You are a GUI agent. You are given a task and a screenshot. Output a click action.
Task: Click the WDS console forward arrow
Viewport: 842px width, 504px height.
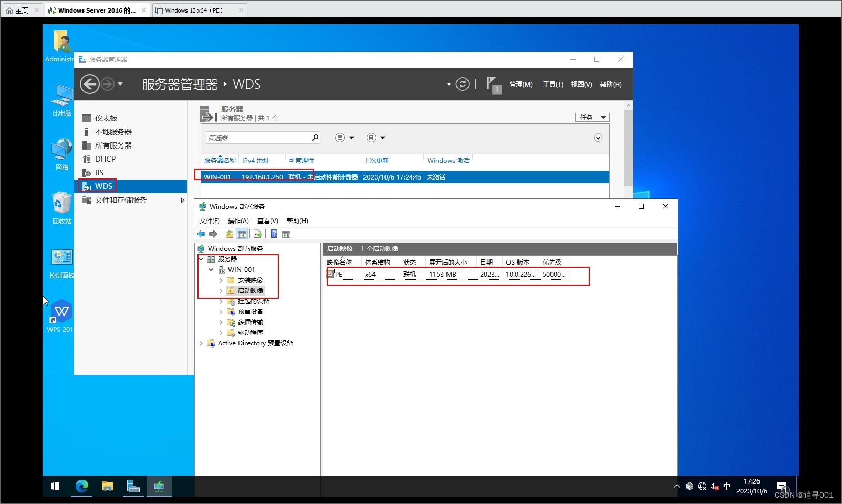tap(213, 234)
